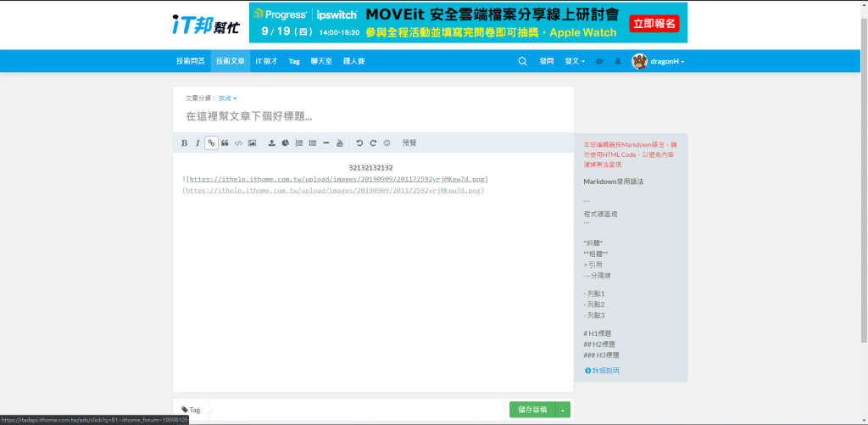Click the 儲存草稿 button
The width and height of the screenshot is (868, 425).
pyautogui.click(x=532, y=410)
